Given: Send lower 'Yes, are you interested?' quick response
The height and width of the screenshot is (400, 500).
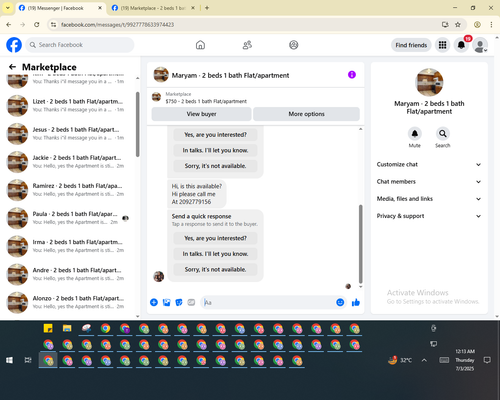Looking at the screenshot, I should click(215, 238).
